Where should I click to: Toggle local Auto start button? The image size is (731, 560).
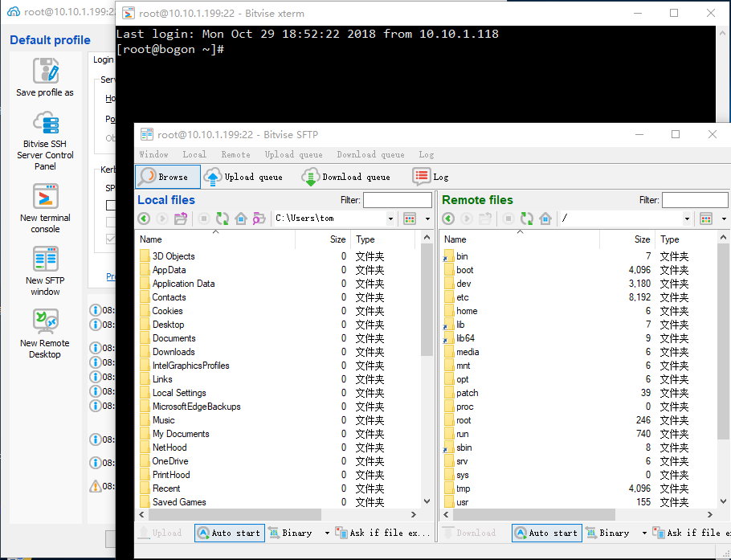click(230, 533)
